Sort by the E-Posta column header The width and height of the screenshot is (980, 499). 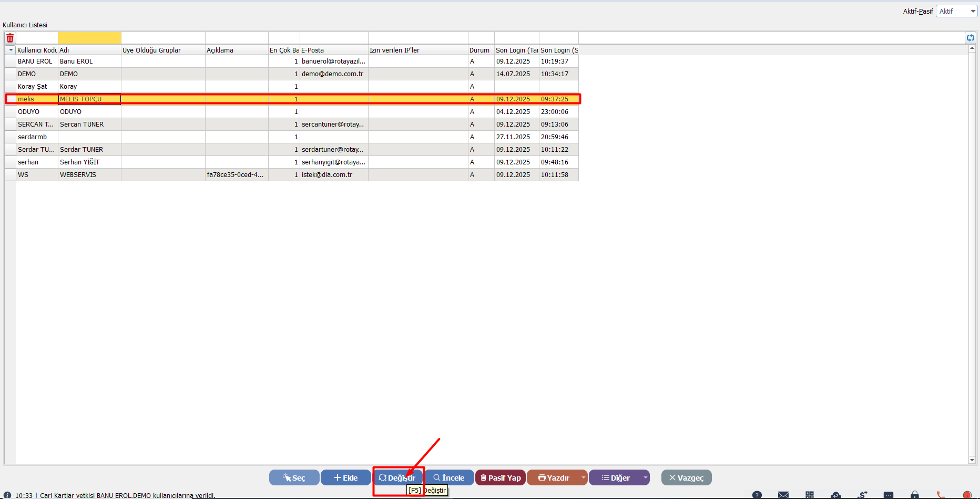[333, 50]
